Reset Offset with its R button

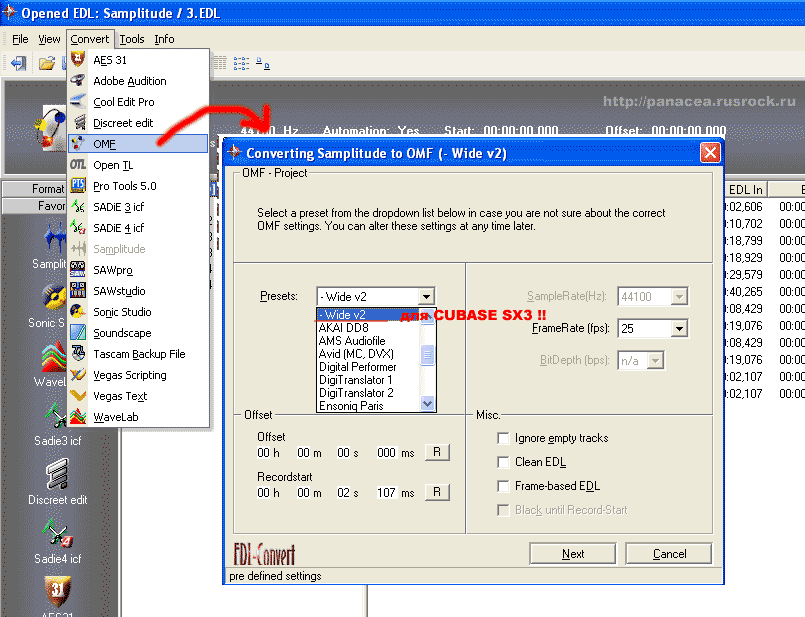pos(437,452)
